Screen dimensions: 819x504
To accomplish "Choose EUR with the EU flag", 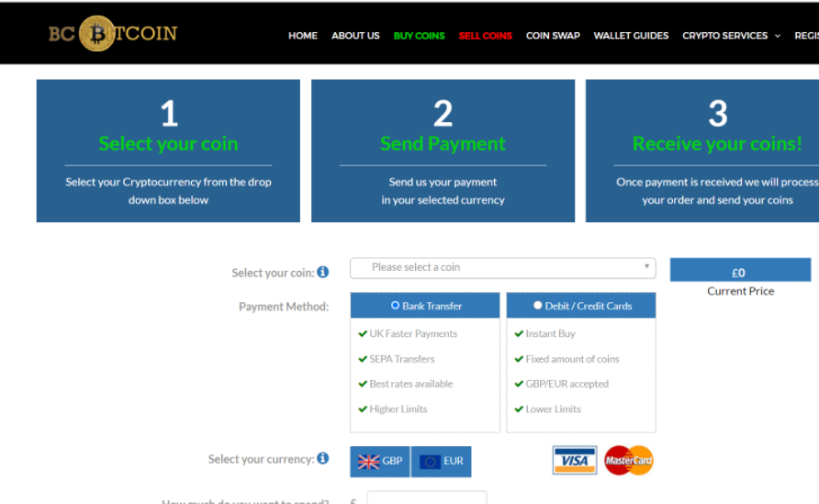I will 442,461.
